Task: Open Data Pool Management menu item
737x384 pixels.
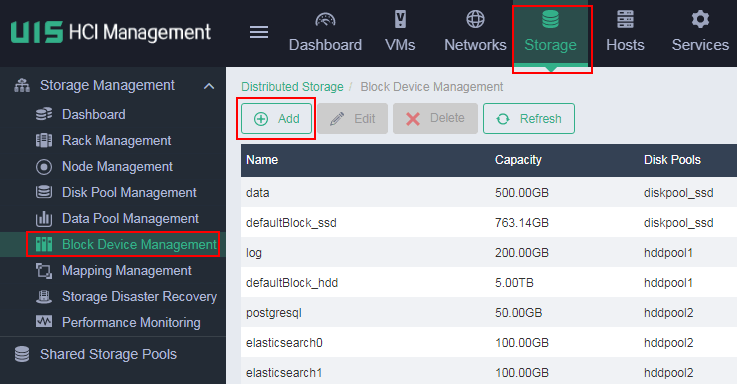Action: (x=130, y=219)
